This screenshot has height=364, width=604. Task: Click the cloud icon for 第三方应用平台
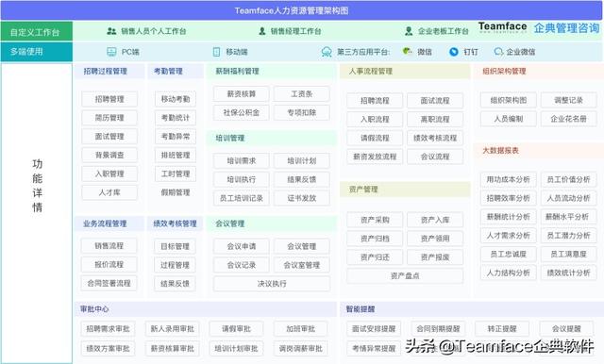click(327, 52)
